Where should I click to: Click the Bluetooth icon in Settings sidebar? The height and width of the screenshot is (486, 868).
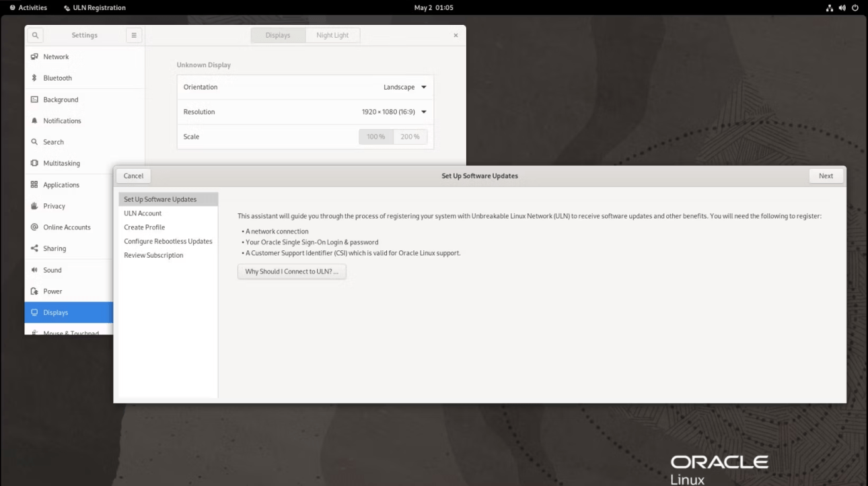coord(34,78)
